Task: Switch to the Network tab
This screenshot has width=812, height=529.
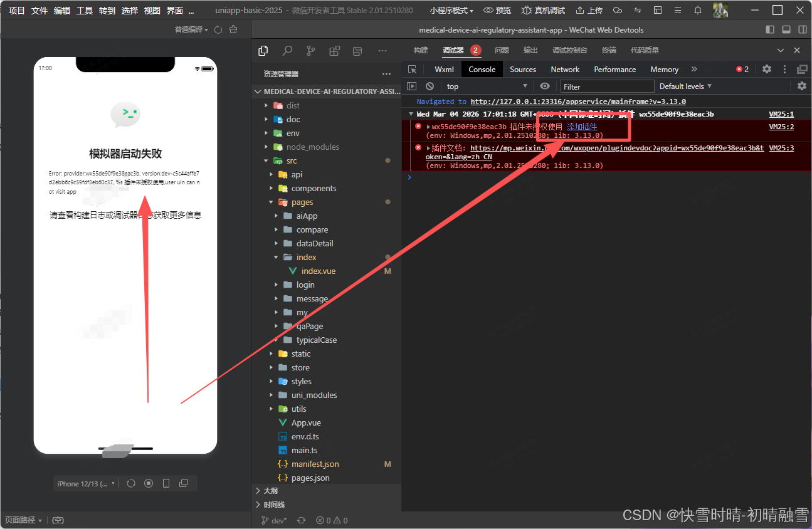Action: [565, 70]
